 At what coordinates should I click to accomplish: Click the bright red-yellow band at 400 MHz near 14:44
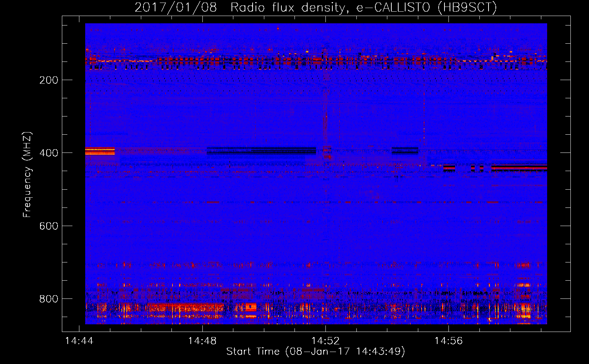pos(100,151)
